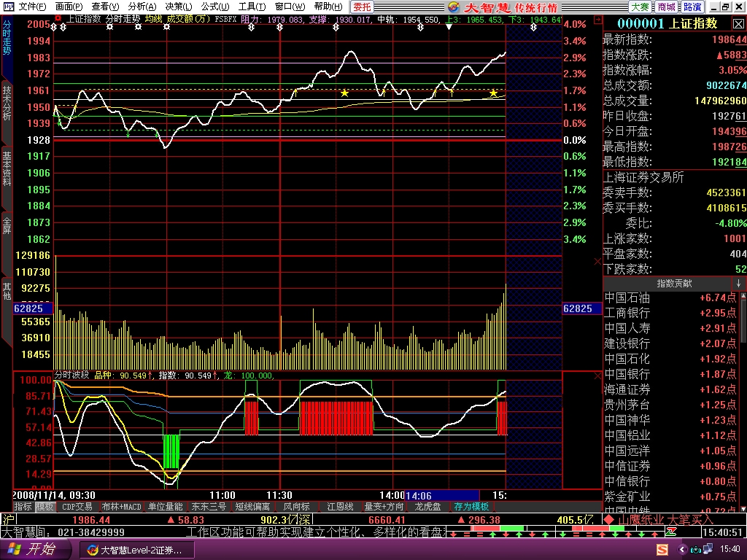Image resolution: width=747 pixels, height=560 pixels.
Task: Close the 分时波段 indicator panel with red X
Action: 598,376
